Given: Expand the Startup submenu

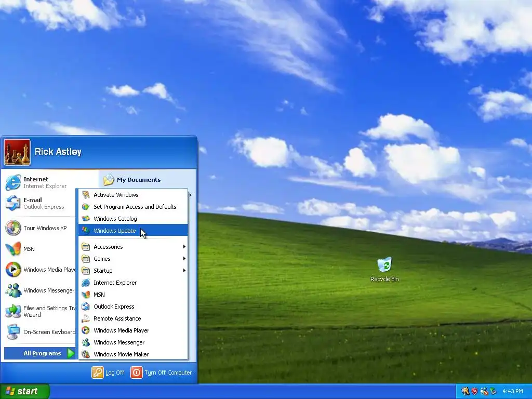Looking at the screenshot, I should [x=133, y=270].
